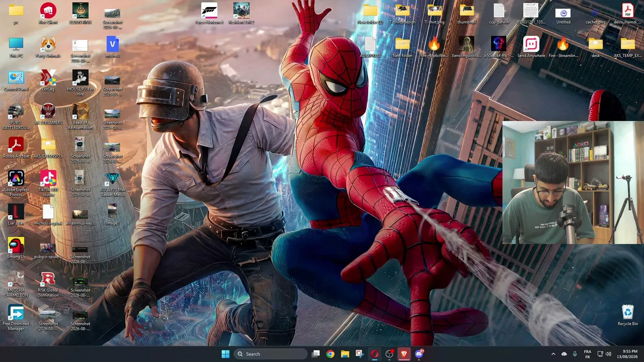The image size is (644, 362).
Task: Select the thumbnail folder on desktop
Action: point(466,14)
